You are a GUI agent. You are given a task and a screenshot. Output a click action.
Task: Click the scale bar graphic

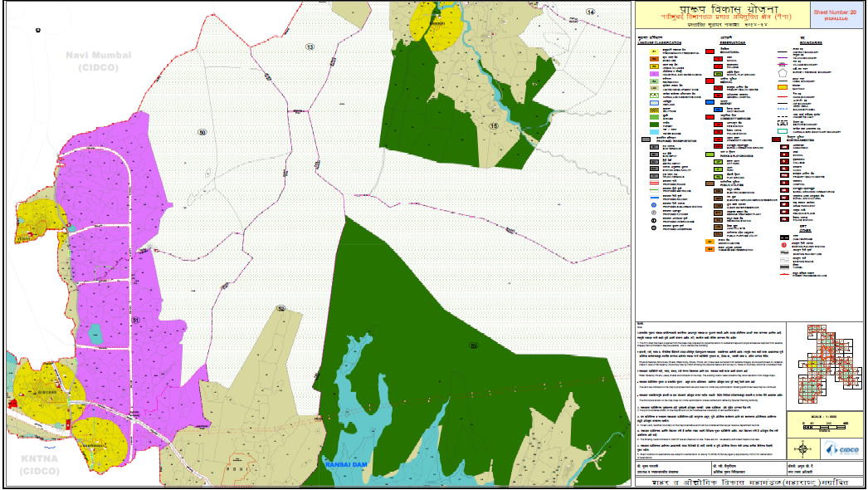tap(825, 428)
